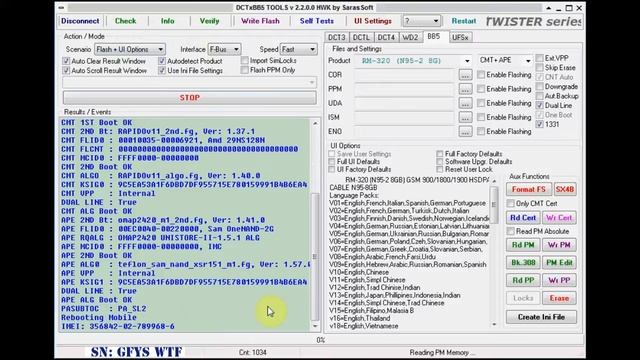Switch to the WD2 tab
Screen dimensions: 640x360
tap(410, 38)
